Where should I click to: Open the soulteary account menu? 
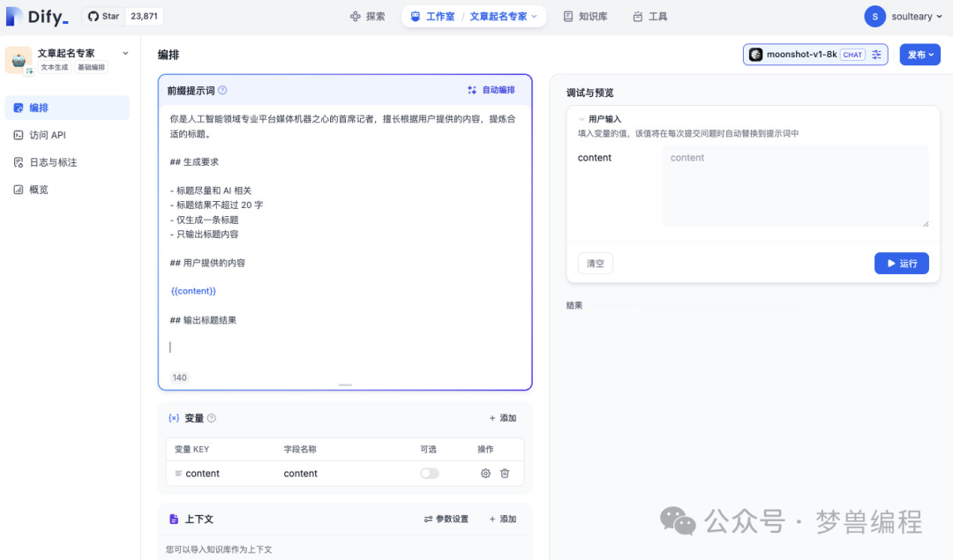(x=903, y=16)
